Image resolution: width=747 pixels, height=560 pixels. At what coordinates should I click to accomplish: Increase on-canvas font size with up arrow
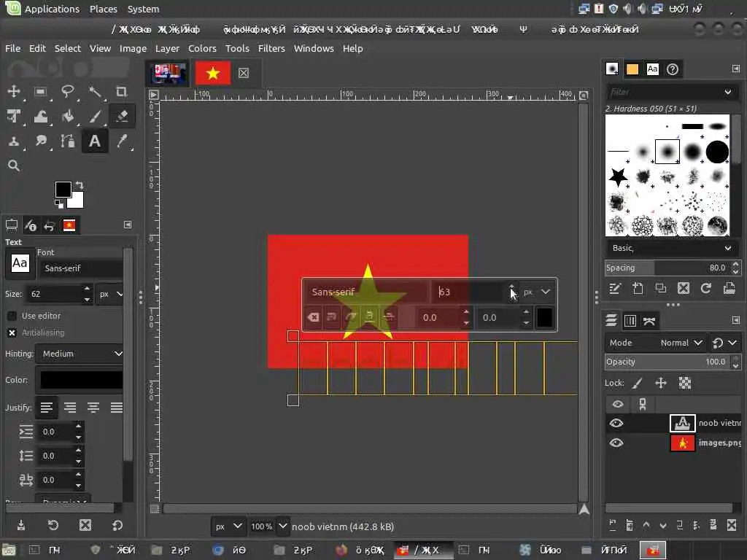pyautogui.click(x=512, y=287)
